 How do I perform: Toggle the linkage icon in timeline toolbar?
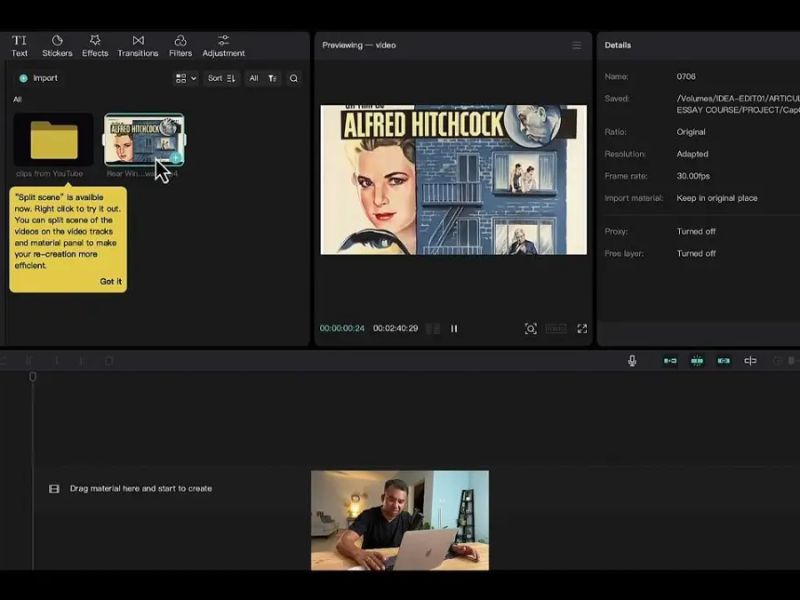pyautogui.click(x=723, y=361)
